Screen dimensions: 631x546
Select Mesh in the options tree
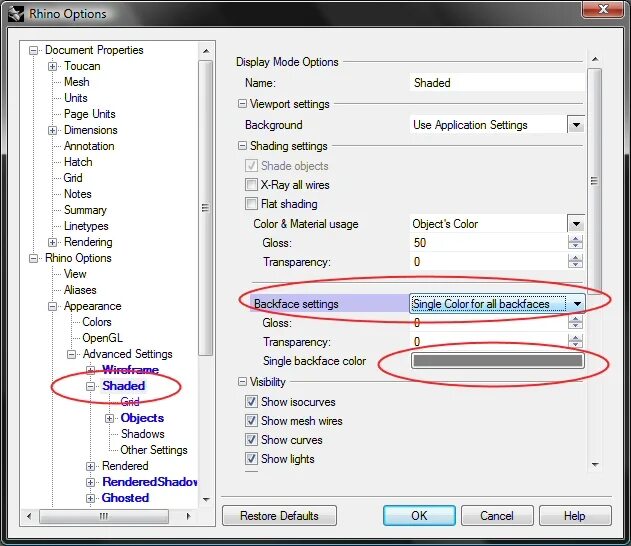(x=77, y=82)
